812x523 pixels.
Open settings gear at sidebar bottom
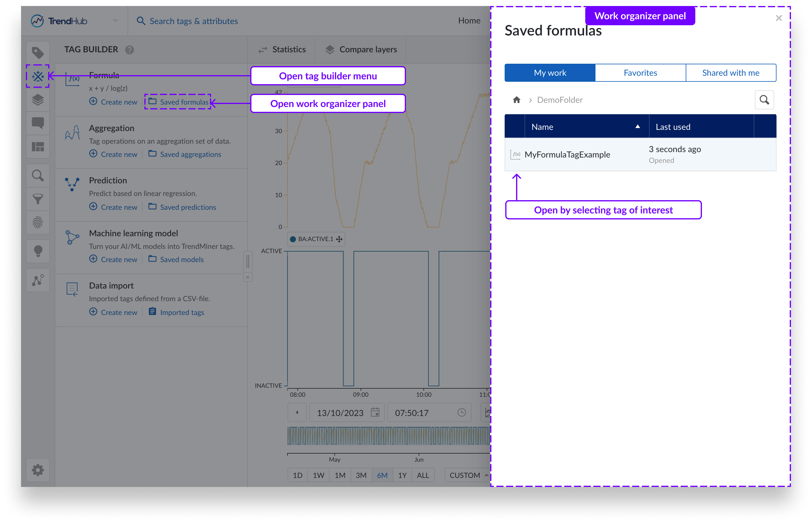38,470
